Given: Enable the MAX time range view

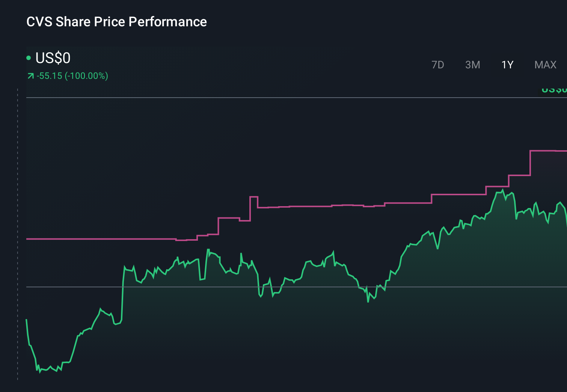Looking at the screenshot, I should (x=545, y=65).
